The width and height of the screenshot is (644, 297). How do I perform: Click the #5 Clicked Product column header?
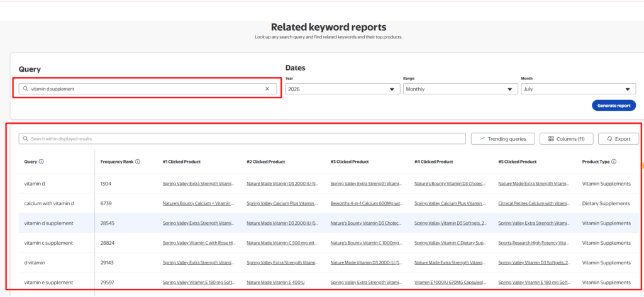[517, 162]
